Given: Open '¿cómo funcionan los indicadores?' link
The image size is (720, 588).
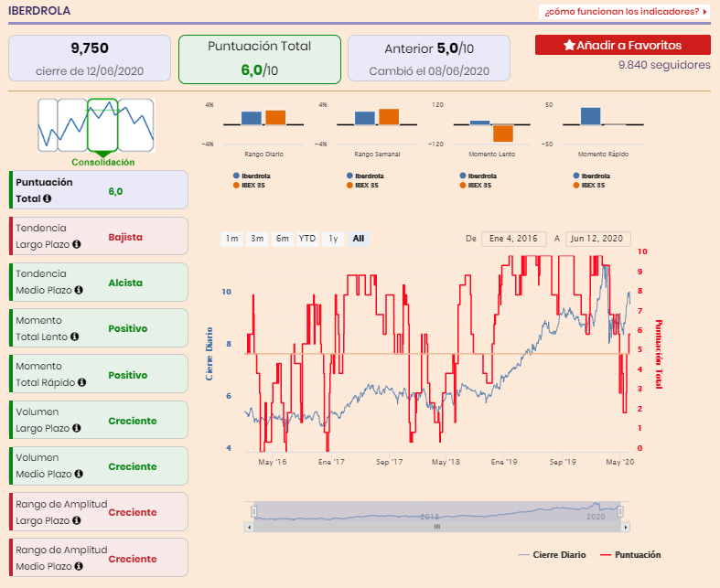Looking at the screenshot, I should [625, 12].
